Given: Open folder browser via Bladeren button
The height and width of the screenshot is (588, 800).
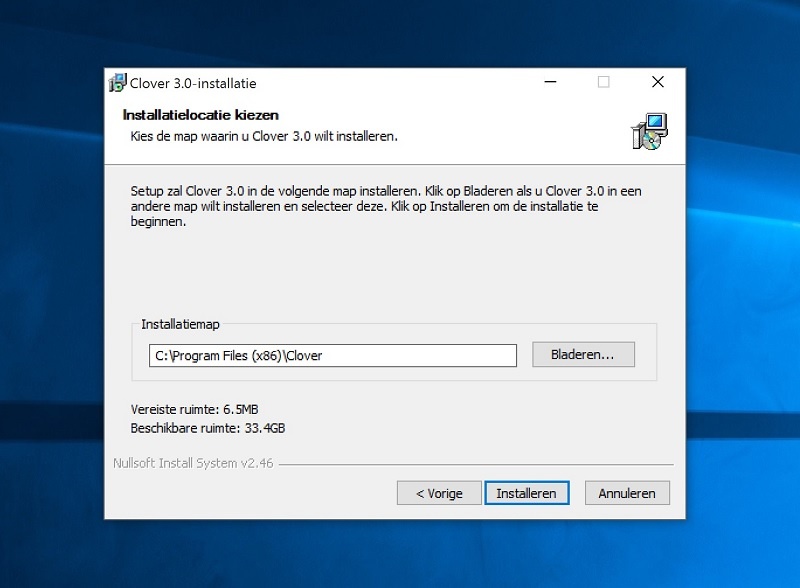Looking at the screenshot, I should (583, 354).
